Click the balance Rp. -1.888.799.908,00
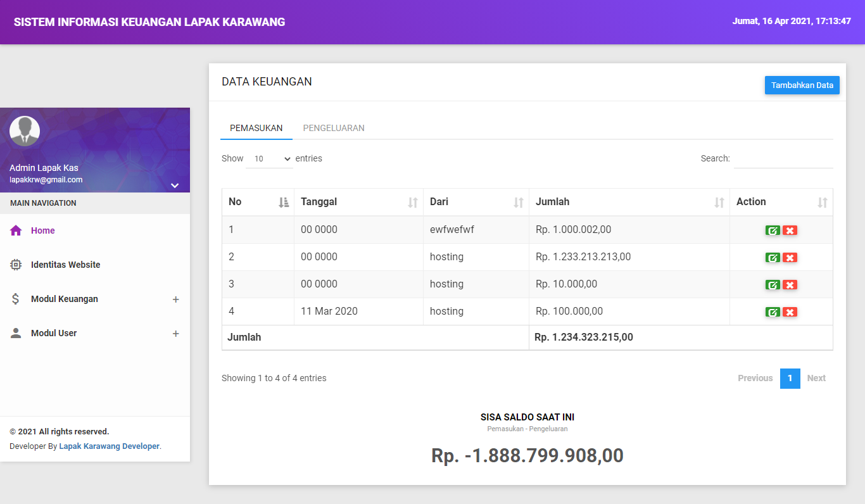Viewport: 865px width, 504px height. (527, 455)
